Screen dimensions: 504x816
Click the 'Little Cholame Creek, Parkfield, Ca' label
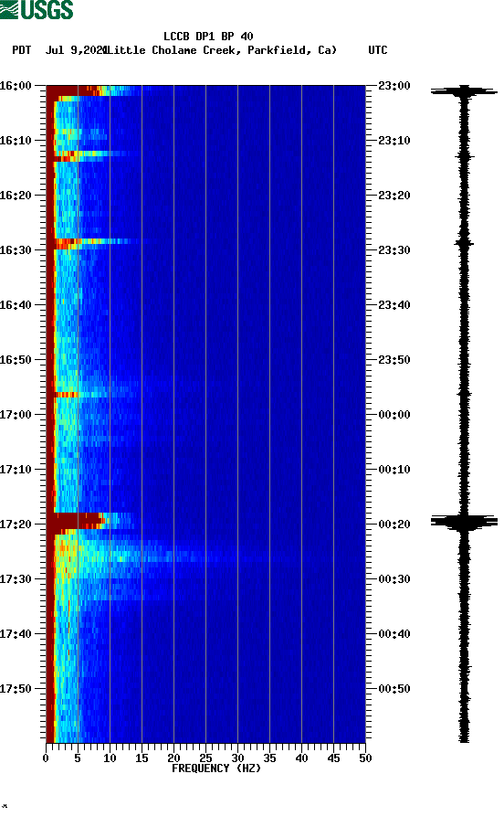(x=222, y=50)
